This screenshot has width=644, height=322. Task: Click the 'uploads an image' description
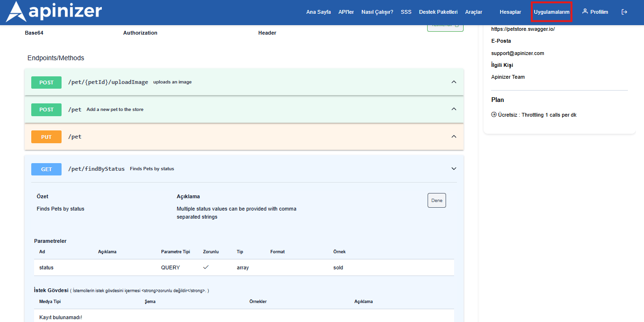[172, 82]
